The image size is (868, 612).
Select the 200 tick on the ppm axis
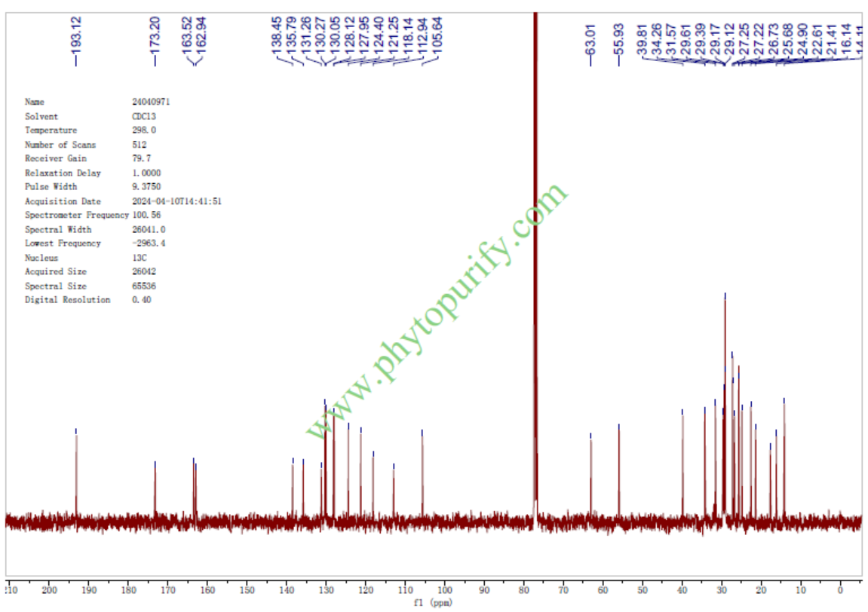click(50, 590)
